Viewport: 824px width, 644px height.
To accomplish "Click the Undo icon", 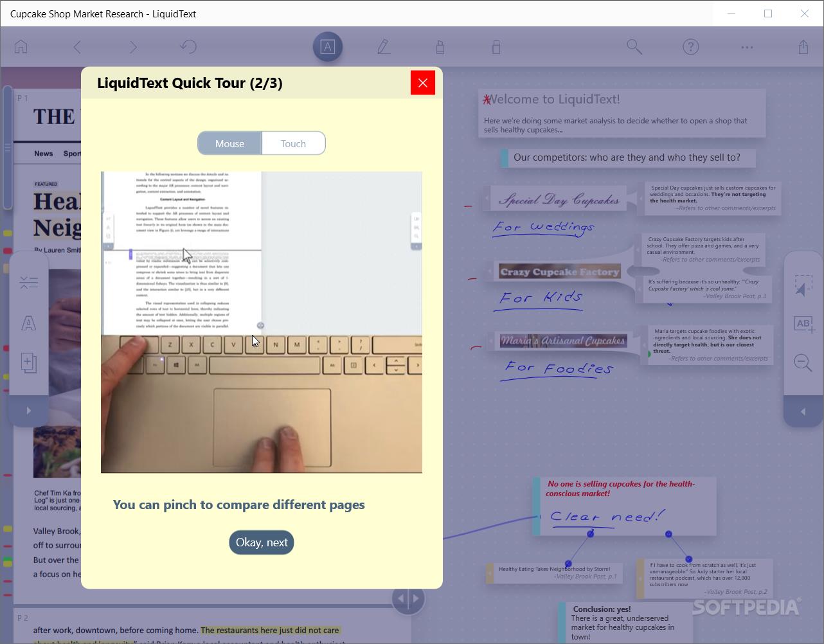I will pos(188,47).
